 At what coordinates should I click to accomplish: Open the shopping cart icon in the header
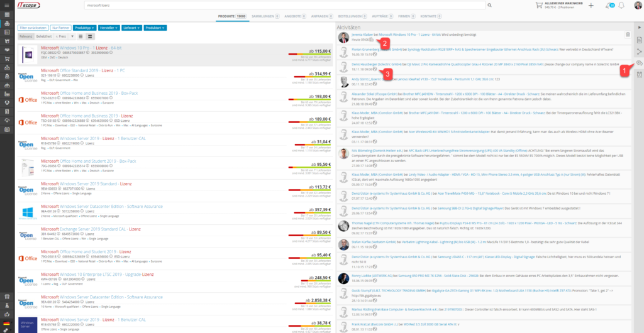pos(539,5)
